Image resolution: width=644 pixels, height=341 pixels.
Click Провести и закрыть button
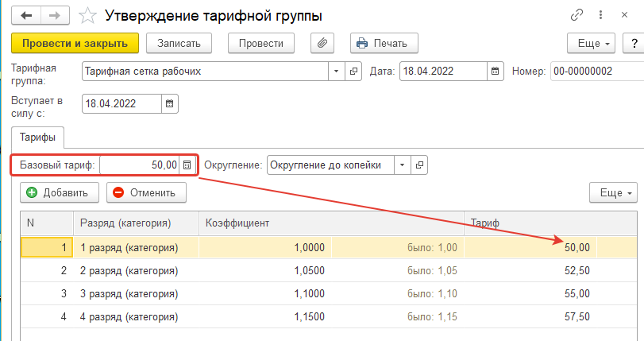(x=75, y=43)
